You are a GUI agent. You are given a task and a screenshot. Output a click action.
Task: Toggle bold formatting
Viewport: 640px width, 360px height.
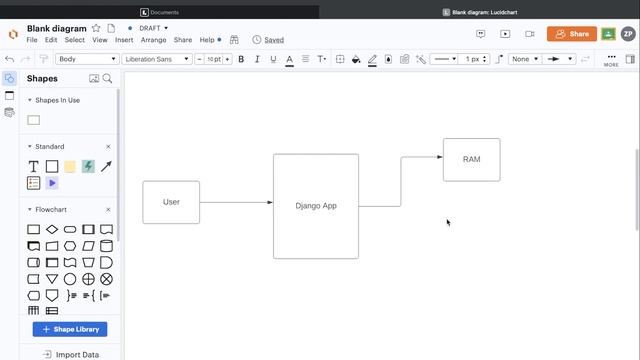click(x=241, y=59)
